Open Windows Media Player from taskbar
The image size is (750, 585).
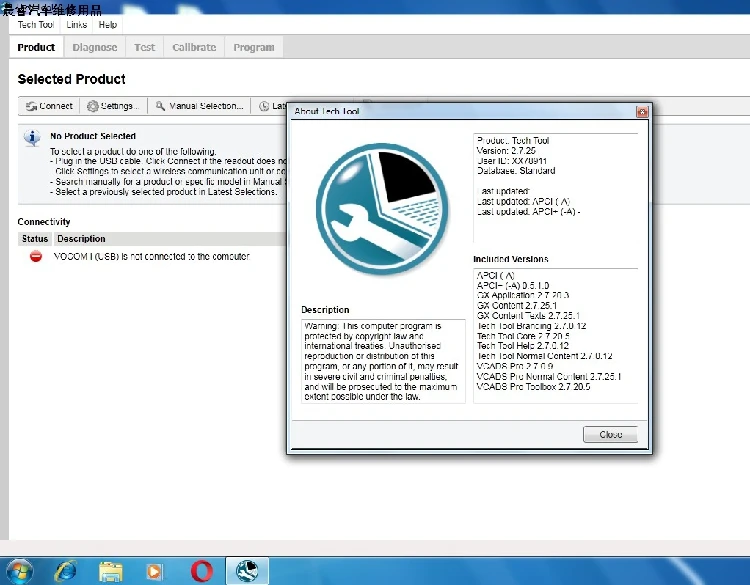tap(154, 570)
